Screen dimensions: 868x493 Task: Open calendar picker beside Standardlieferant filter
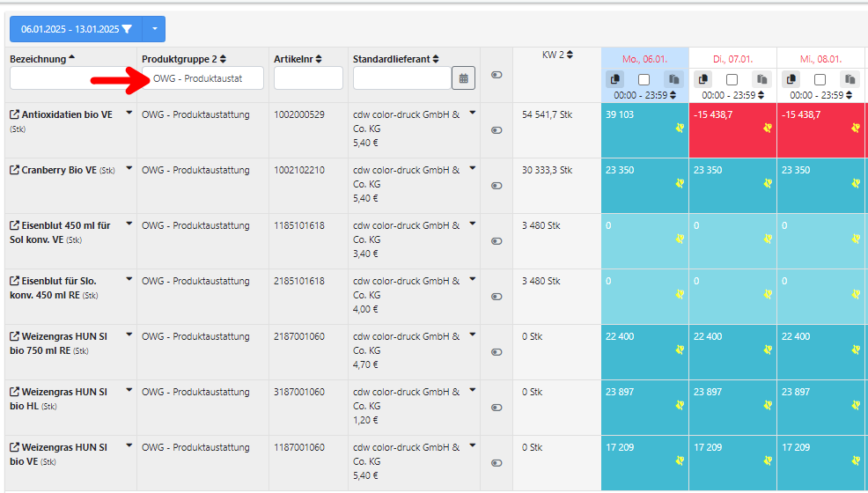point(463,78)
